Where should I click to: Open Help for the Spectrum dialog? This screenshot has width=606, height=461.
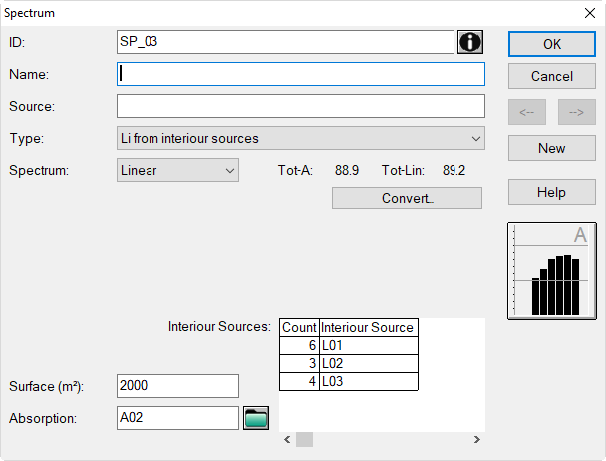pyautogui.click(x=552, y=192)
